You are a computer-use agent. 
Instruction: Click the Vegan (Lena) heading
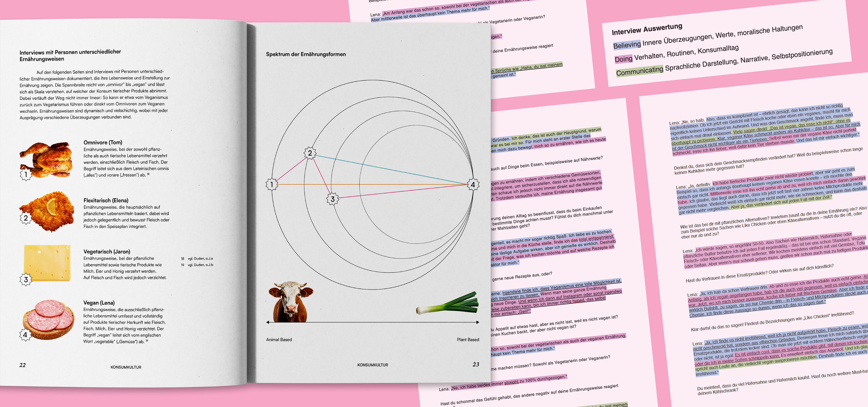99,303
